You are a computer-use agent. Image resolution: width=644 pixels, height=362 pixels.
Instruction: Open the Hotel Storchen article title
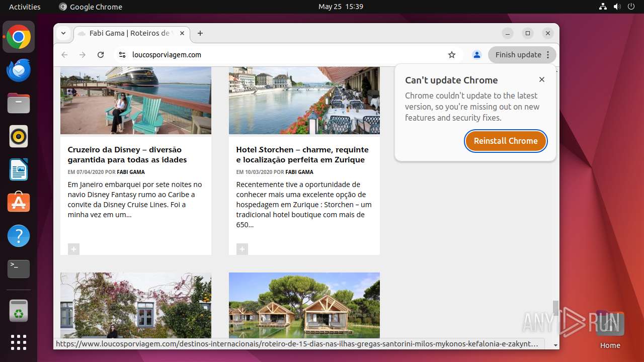click(x=302, y=154)
